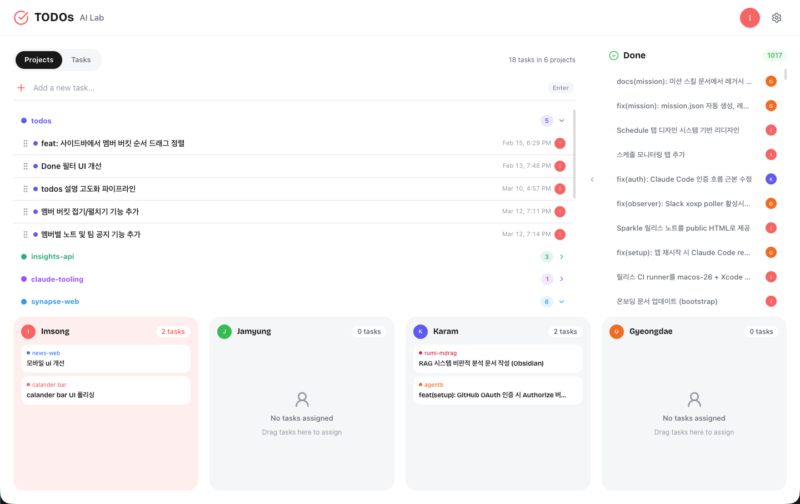
Task: Click Karam's purple avatar icon
Action: point(420,331)
